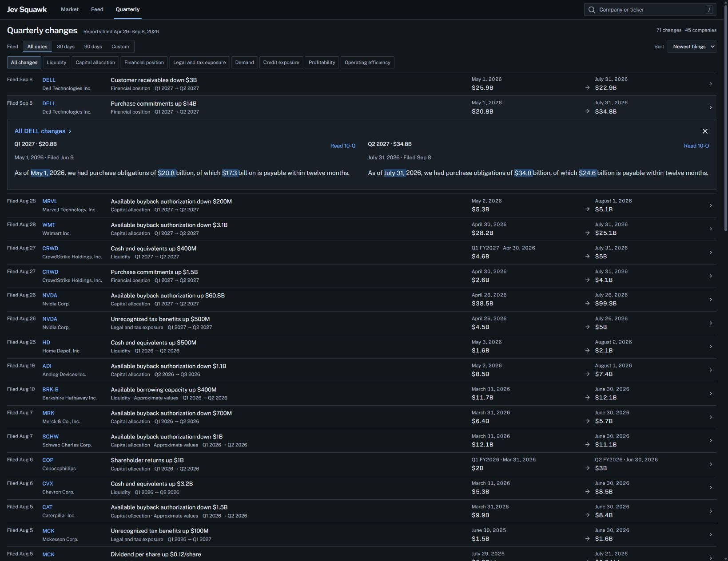Image resolution: width=728 pixels, height=561 pixels.
Task: Expand the CRWD Cash and equivalents row chevron
Action: click(x=711, y=253)
